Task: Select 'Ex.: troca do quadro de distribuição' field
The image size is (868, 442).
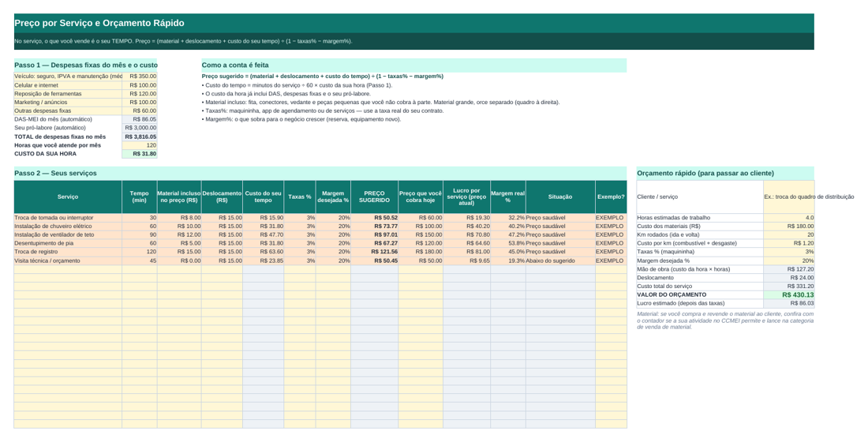Action: (789, 197)
